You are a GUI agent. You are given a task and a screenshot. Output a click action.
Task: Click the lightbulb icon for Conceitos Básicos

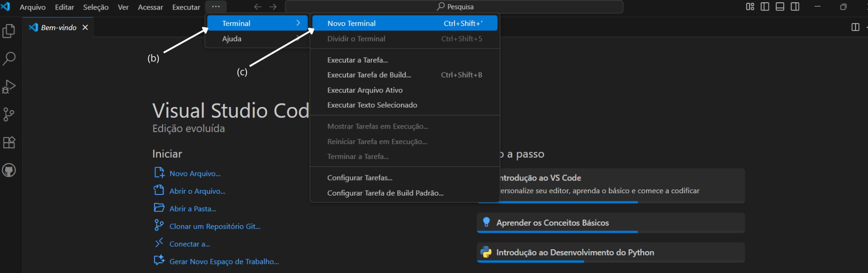click(486, 222)
